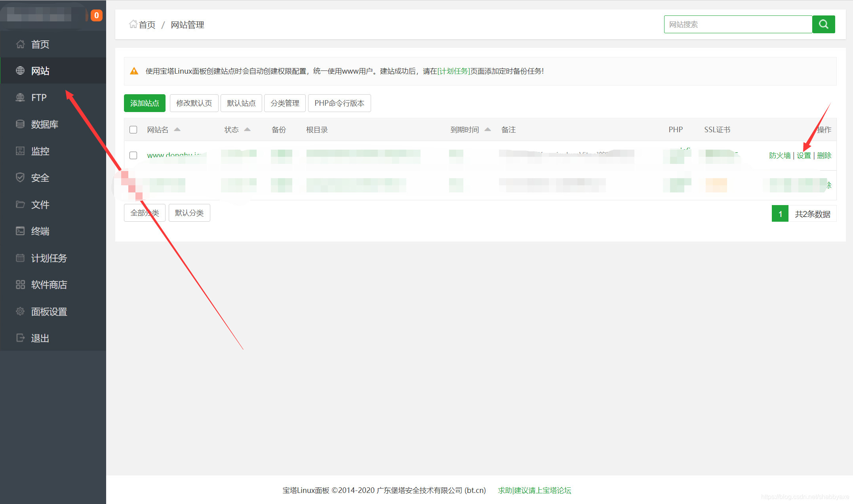
Task: Click the terminal icon beside 终端
Action: coord(20,231)
